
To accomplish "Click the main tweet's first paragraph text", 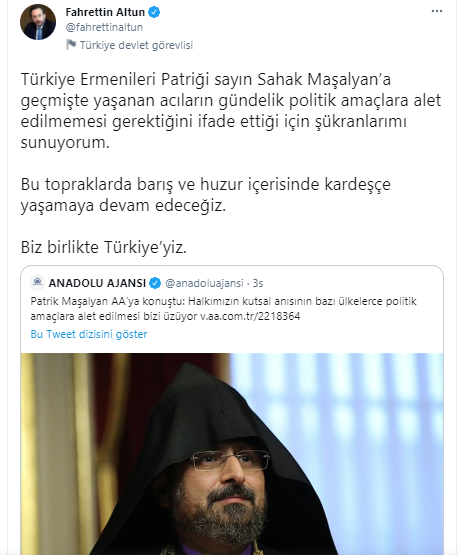I will coord(231,110).
